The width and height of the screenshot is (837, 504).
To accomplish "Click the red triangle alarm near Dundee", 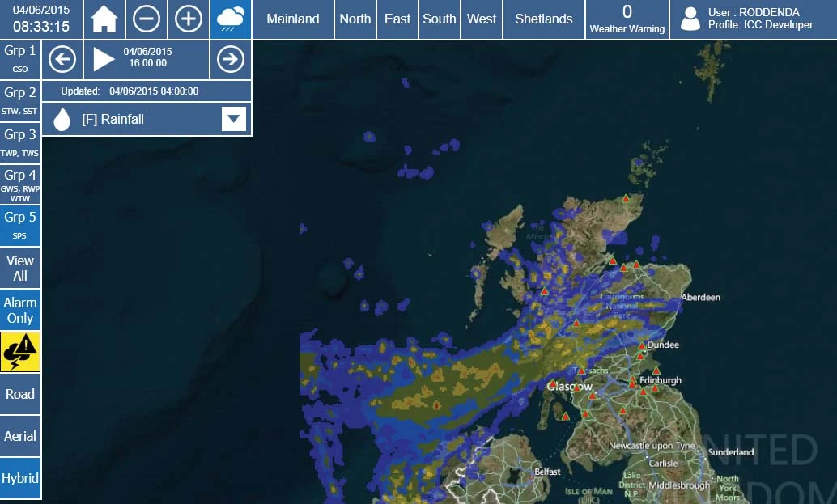I will point(640,345).
